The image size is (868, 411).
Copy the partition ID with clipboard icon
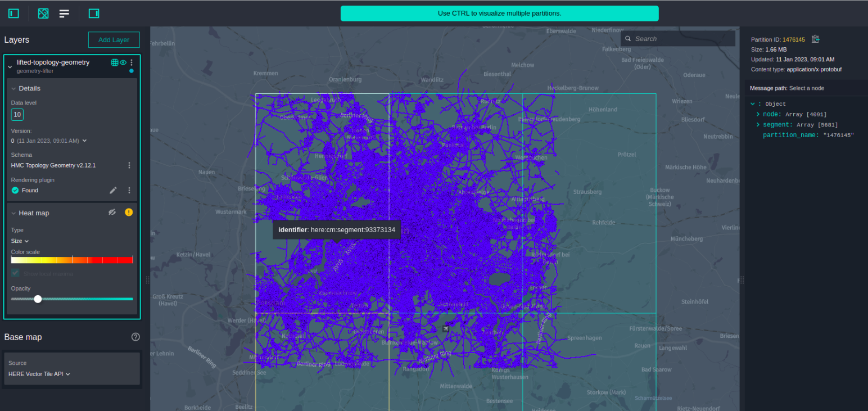pos(816,39)
